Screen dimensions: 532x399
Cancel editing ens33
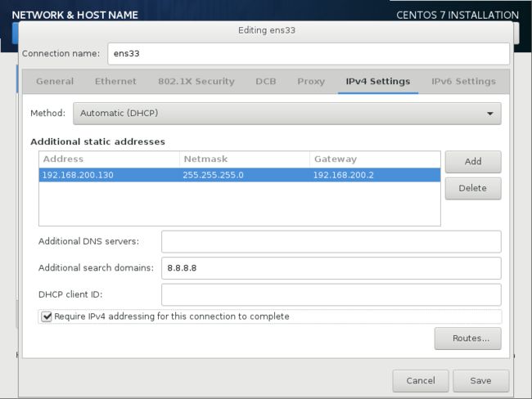click(x=421, y=381)
